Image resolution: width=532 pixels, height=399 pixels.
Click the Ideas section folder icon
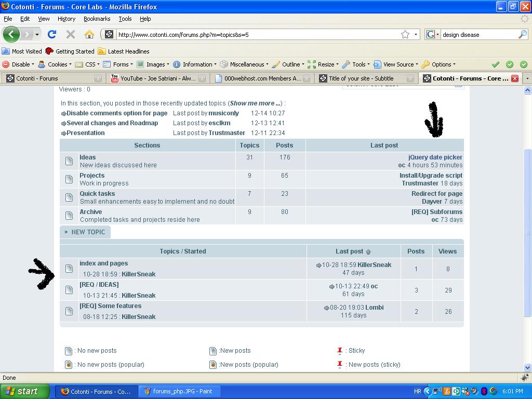(69, 161)
